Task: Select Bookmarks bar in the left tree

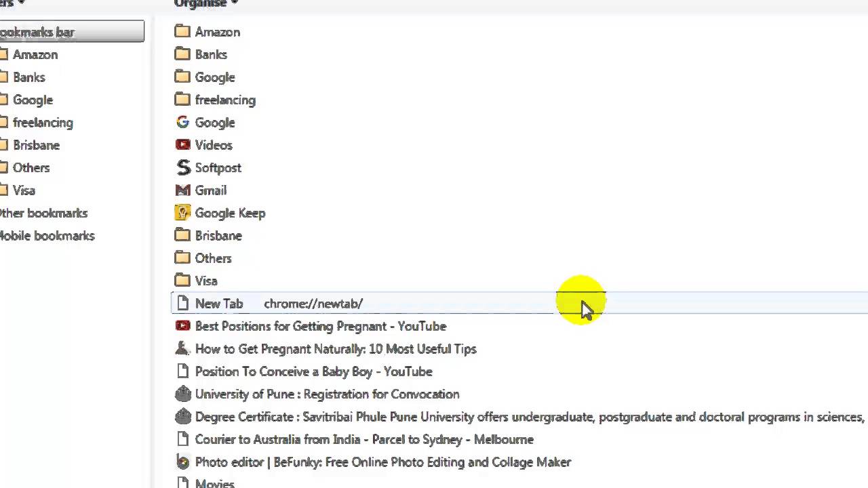Action: point(71,32)
